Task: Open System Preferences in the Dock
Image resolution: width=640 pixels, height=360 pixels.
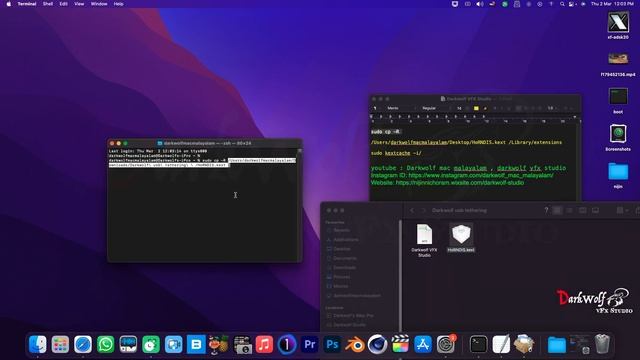Action: point(445,344)
